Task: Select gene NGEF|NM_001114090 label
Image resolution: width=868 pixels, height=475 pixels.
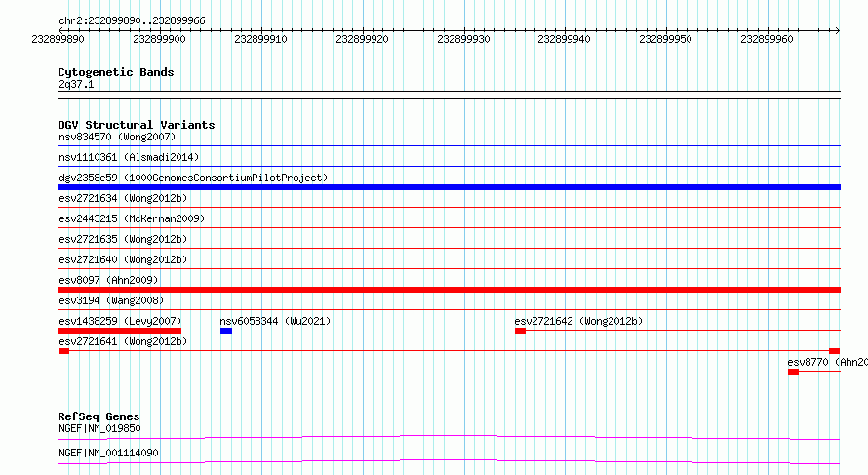Action: pos(108,453)
